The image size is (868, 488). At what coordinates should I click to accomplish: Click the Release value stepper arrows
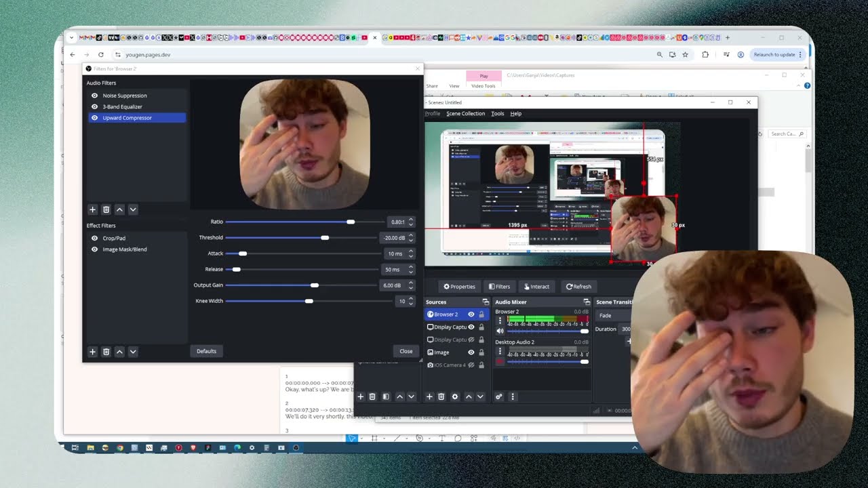[x=411, y=269]
